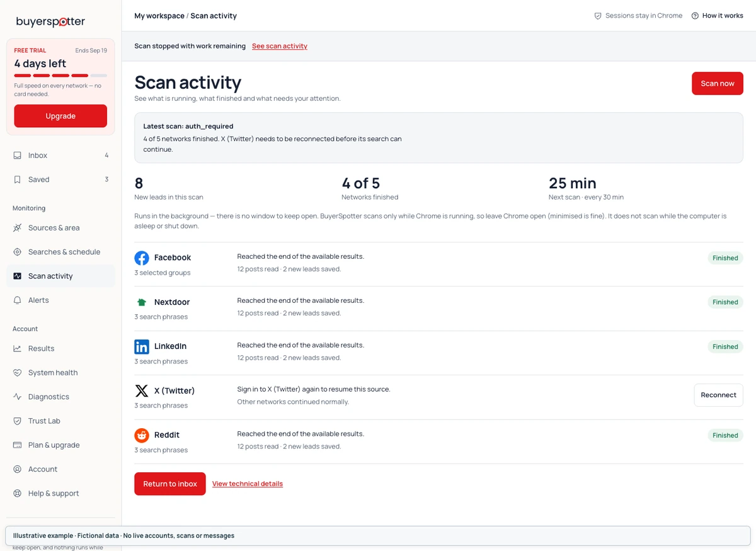The height and width of the screenshot is (551, 756).
Task: Open the Inbox menu item
Action: (60, 156)
